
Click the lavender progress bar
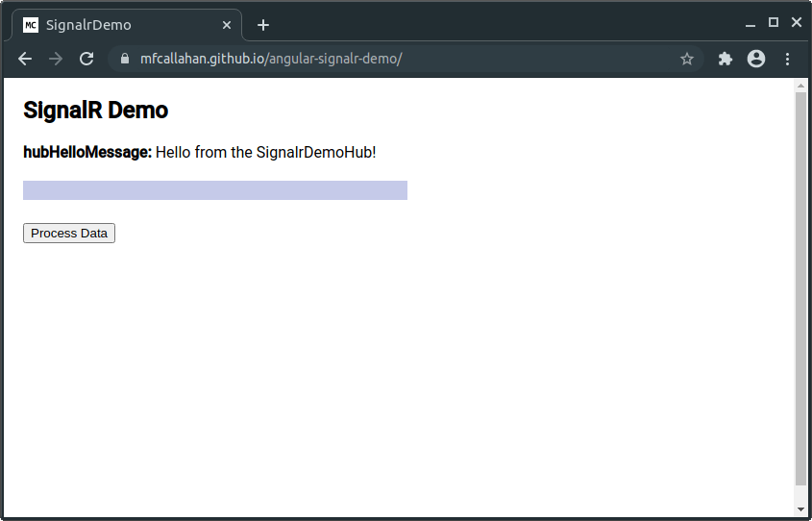click(215, 190)
